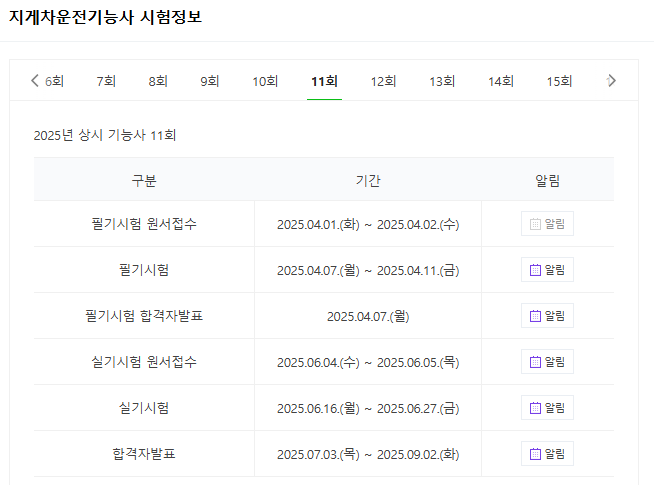Click the disabled 알림 button for 필기시험 원서접수
The height and width of the screenshot is (485, 654).
click(547, 224)
